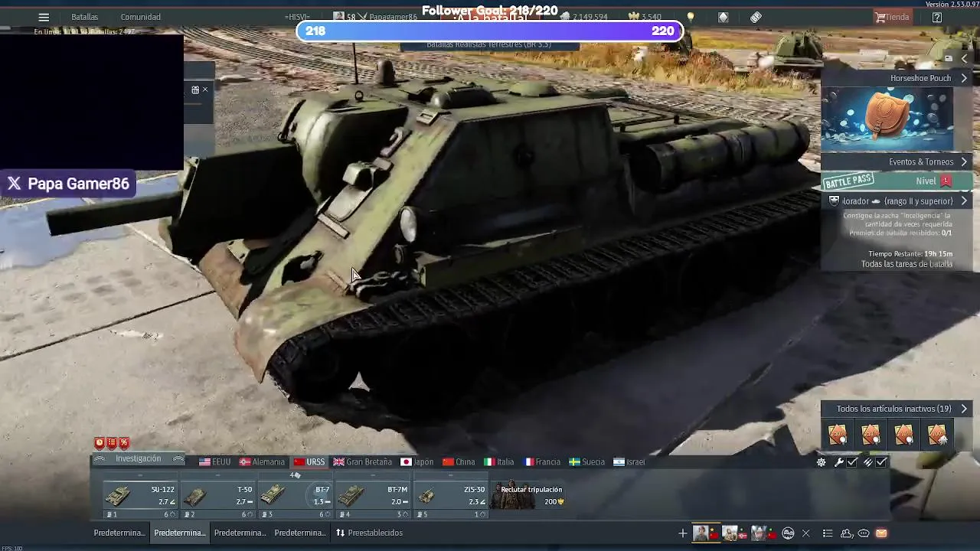Click the red percent discount icon
Image resolution: width=980 pixels, height=551 pixels.
pos(124,443)
